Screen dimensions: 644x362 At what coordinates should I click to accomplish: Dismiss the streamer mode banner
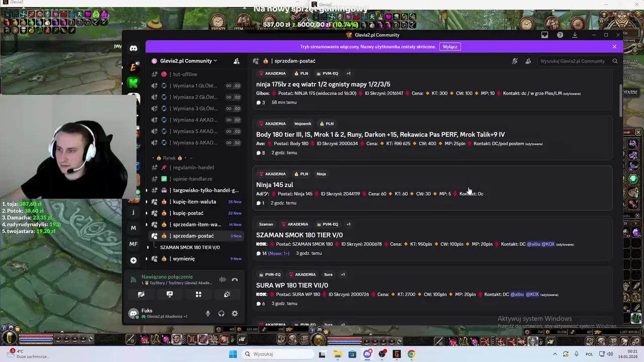pos(614,47)
